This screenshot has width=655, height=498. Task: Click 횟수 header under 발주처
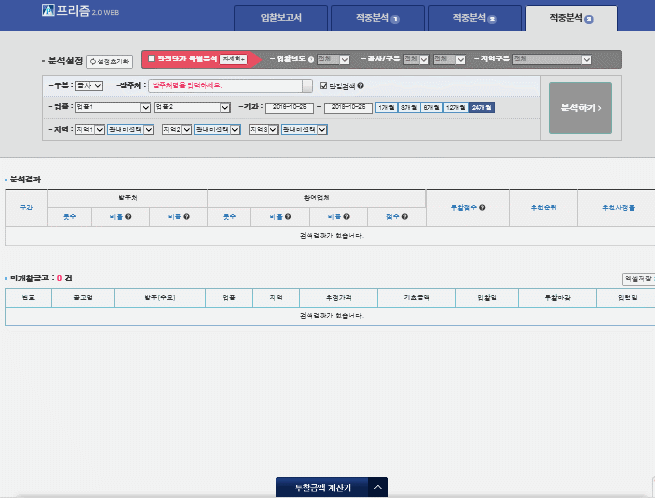[x=69, y=217]
